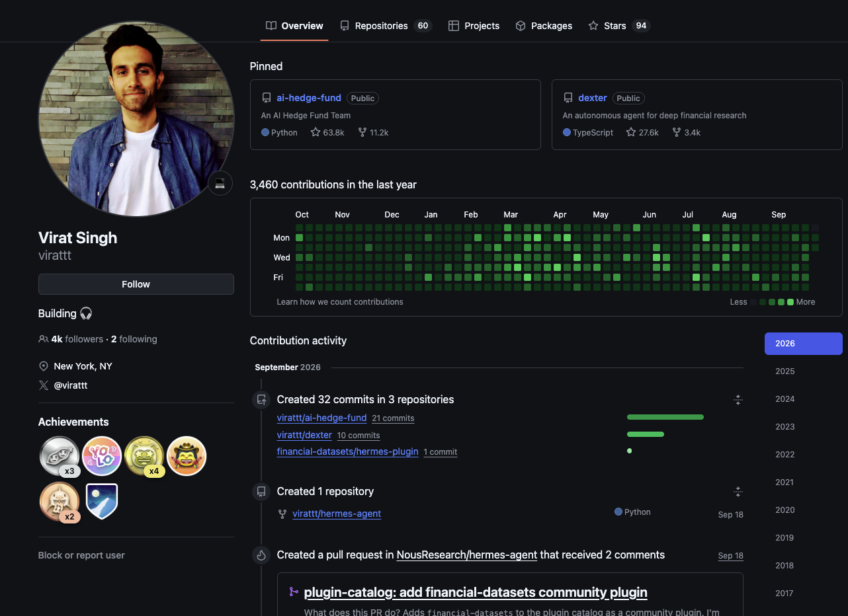Collapse the 'Created 32 commits' activity section
Screen dimensions: 848x616
coord(738,399)
